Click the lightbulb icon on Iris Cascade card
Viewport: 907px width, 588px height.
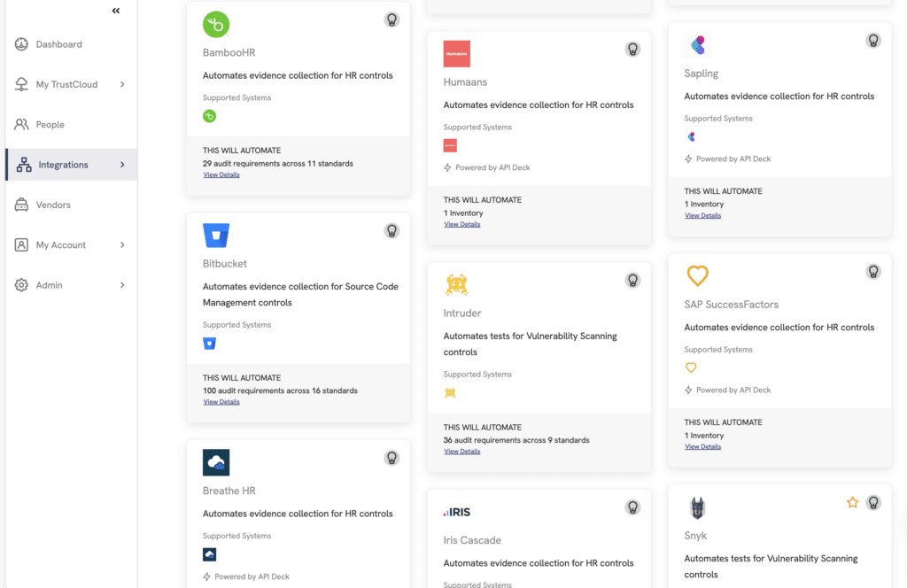[x=632, y=507]
